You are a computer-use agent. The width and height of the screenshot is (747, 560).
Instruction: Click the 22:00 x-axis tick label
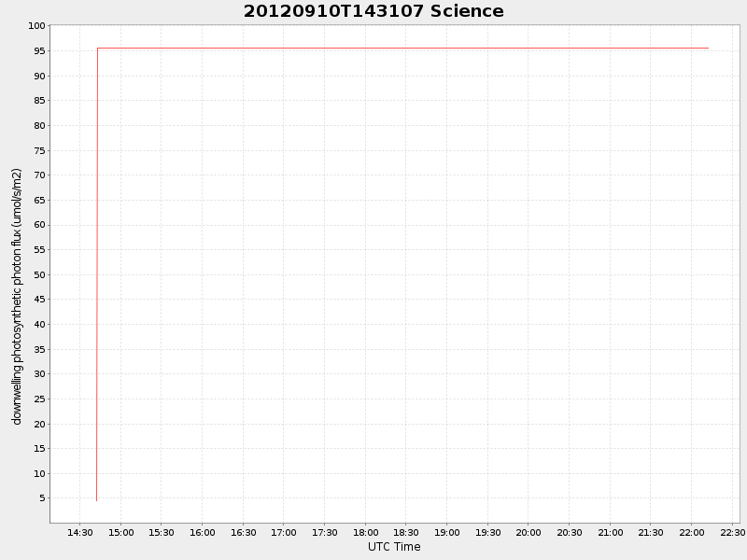click(x=692, y=532)
